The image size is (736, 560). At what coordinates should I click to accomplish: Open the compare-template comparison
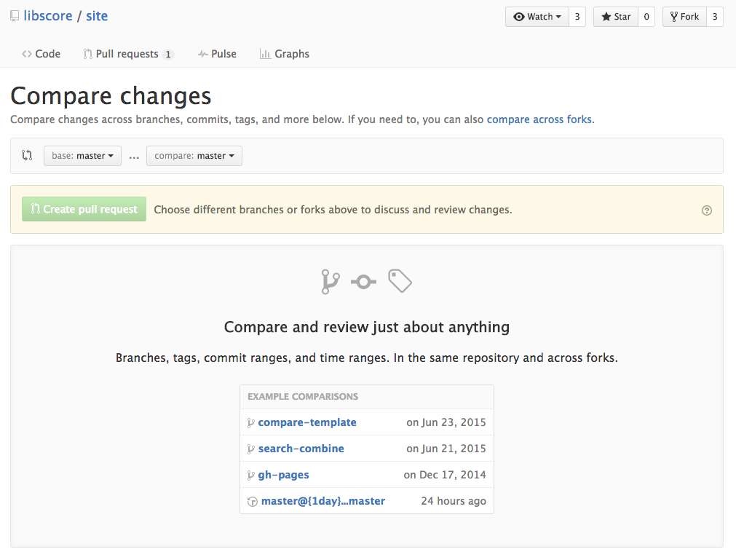pyautogui.click(x=307, y=422)
